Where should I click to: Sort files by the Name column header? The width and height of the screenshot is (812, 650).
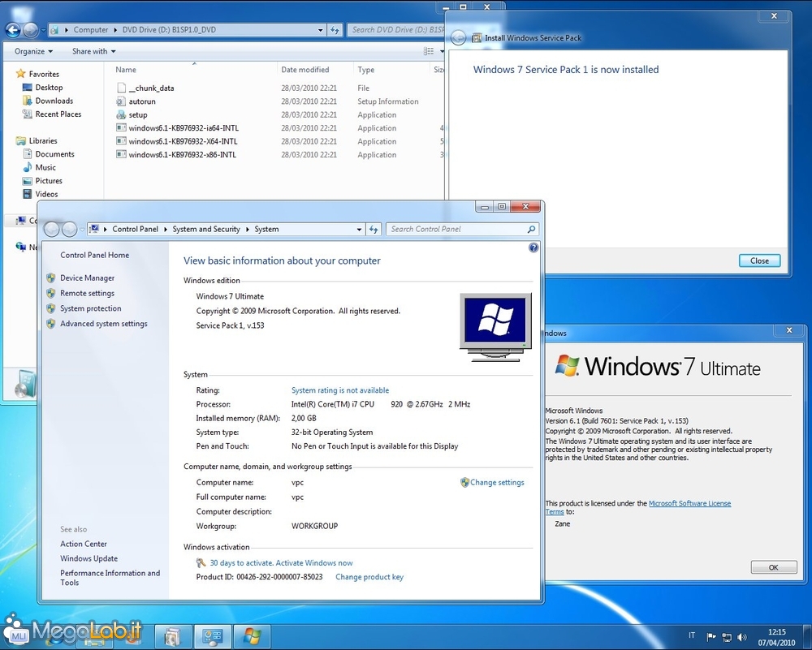[126, 70]
